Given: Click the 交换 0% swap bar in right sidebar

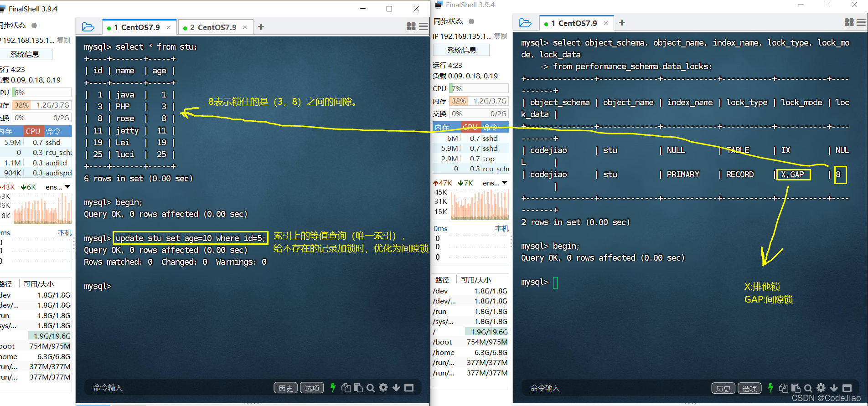Looking at the screenshot, I should click(x=479, y=113).
